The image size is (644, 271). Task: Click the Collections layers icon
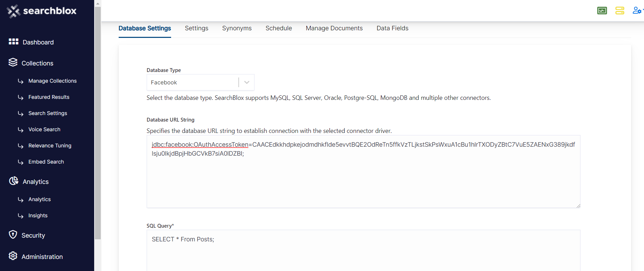tap(13, 62)
